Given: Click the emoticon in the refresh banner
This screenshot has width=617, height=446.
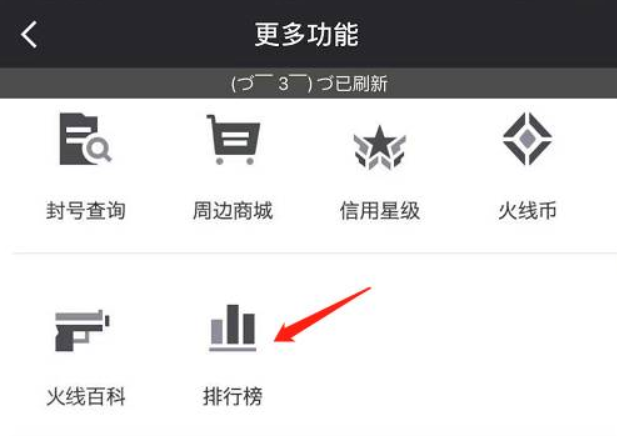Looking at the screenshot, I should 274,83.
